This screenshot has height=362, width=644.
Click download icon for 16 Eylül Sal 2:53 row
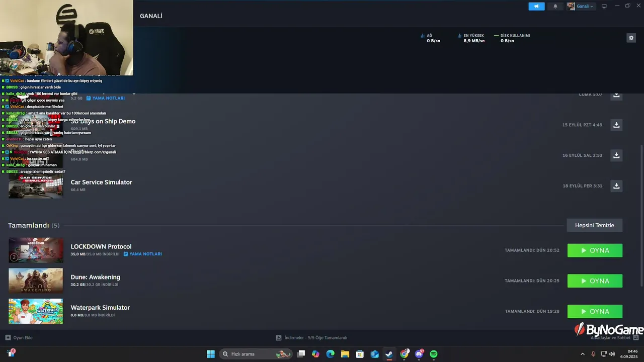coord(616,155)
